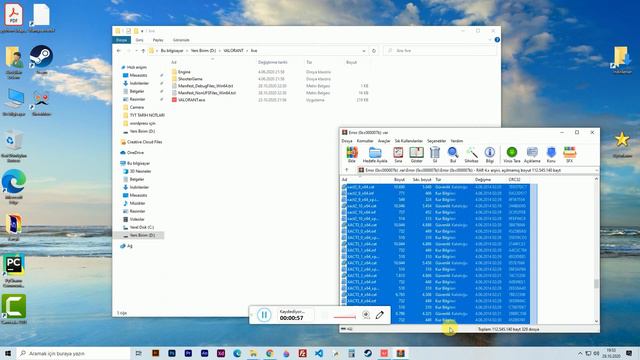
Task: Open TYT TARİH NOTLARI folder in sidebar
Action: (x=147, y=115)
